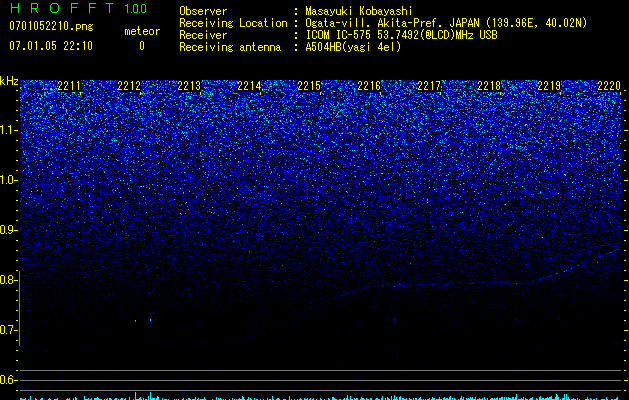Click the 2217 time marker
Viewport: 629px width, 400px height.
pos(429,86)
